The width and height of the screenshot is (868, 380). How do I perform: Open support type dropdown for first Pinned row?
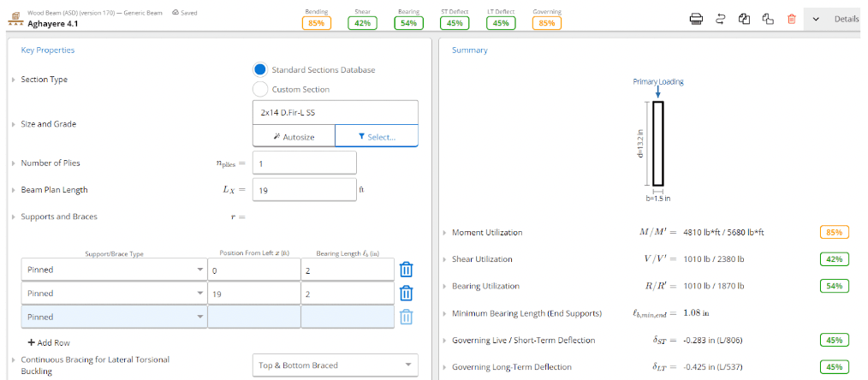pos(114,270)
